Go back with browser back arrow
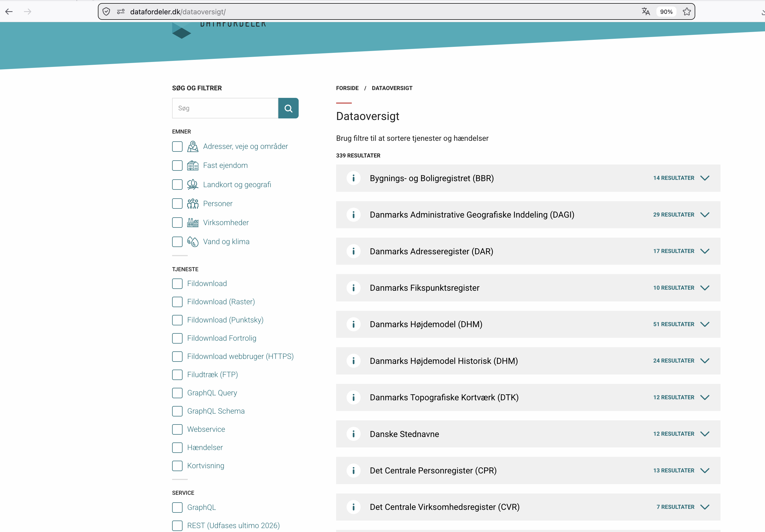The width and height of the screenshot is (765, 532). [x=9, y=12]
